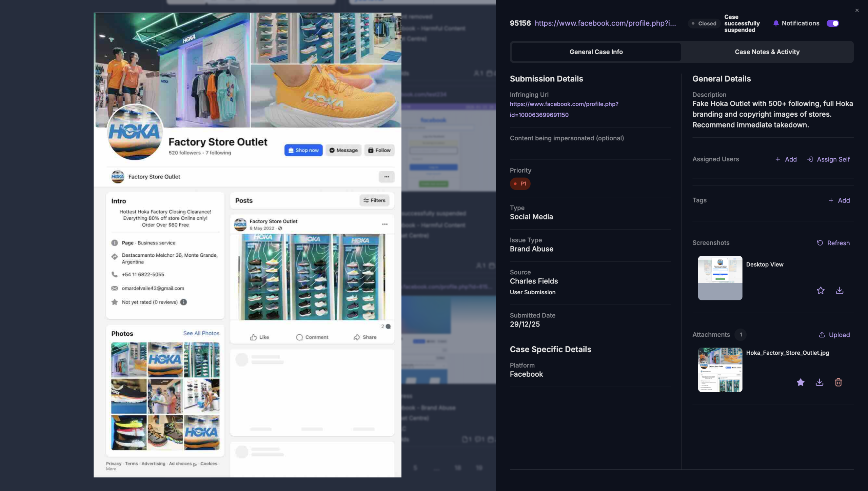Click the Closed status badge

tap(704, 23)
